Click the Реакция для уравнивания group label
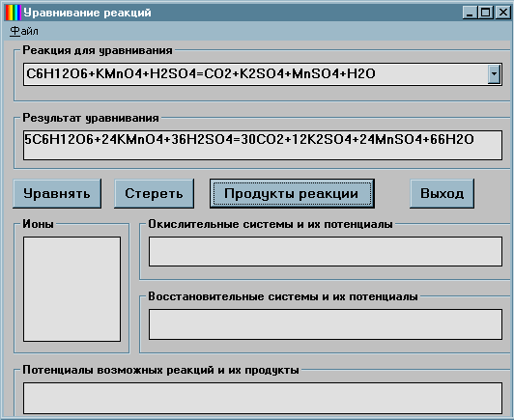Screen dimensions: 514x420 98,50
